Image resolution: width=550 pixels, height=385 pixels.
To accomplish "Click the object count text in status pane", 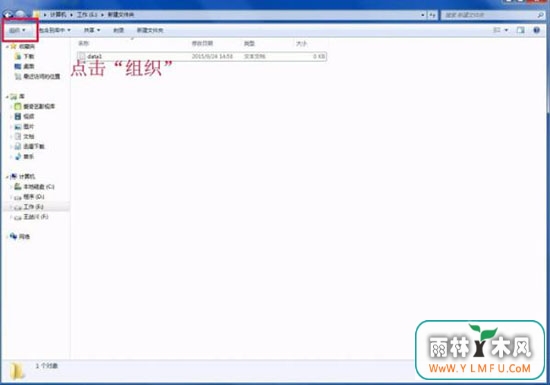I will point(46,366).
